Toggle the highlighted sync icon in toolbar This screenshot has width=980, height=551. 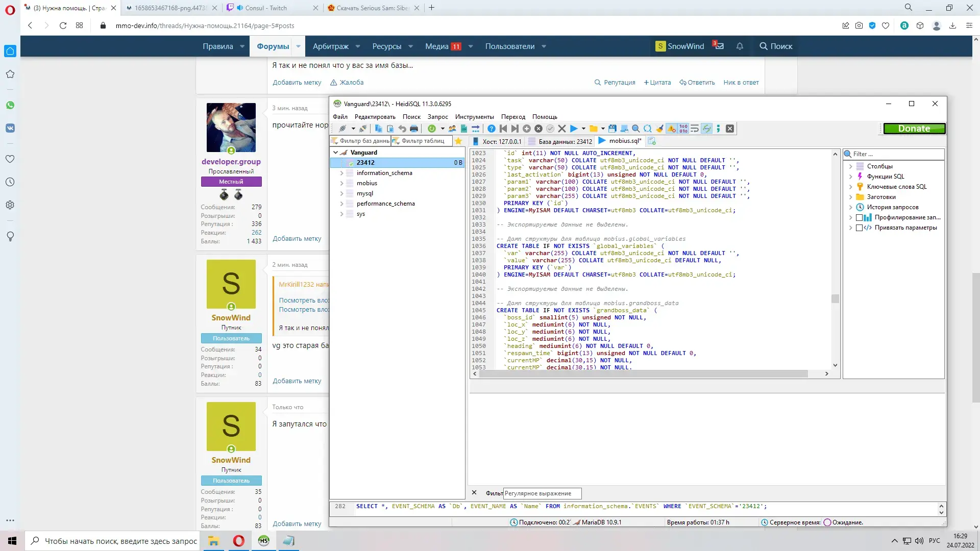(x=706, y=129)
